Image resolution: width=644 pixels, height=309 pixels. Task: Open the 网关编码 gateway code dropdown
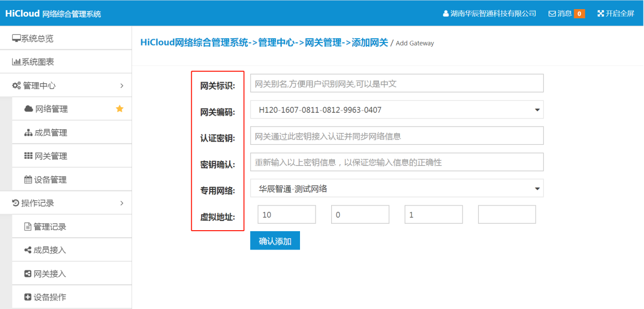coord(396,109)
